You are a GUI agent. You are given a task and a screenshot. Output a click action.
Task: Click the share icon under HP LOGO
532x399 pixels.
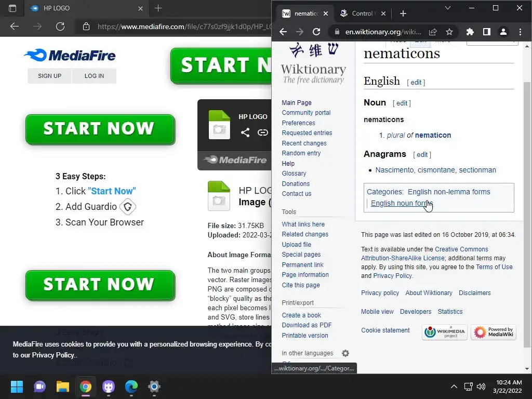tap(245, 132)
